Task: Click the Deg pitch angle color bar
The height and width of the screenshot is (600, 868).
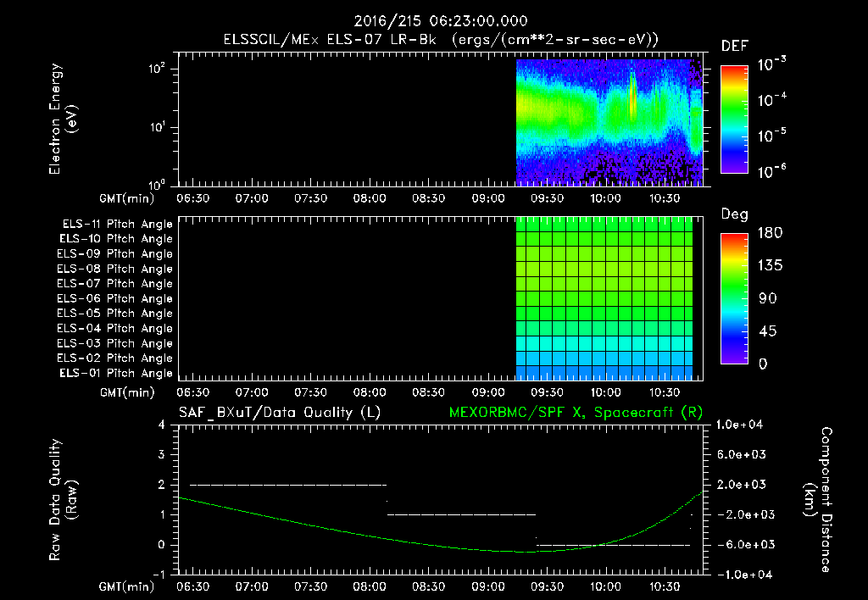Action: coord(734,298)
